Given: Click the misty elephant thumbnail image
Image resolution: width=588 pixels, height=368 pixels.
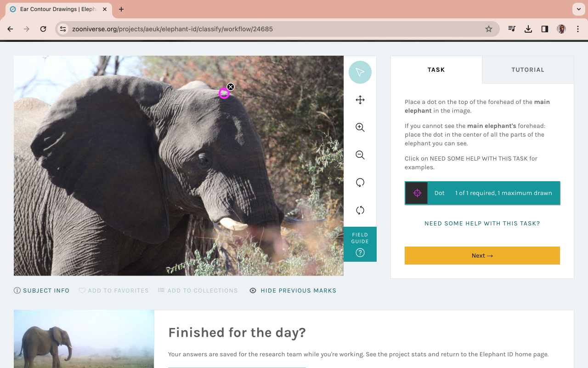Looking at the screenshot, I should pos(84,339).
